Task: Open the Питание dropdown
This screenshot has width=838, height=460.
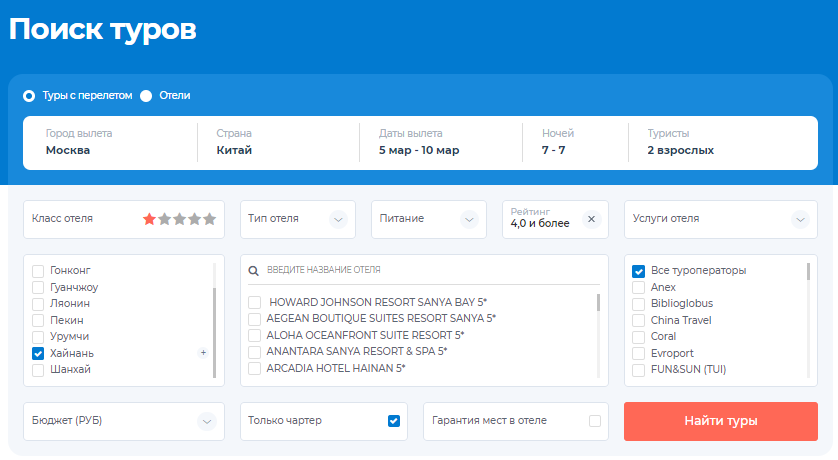Action: (x=429, y=219)
